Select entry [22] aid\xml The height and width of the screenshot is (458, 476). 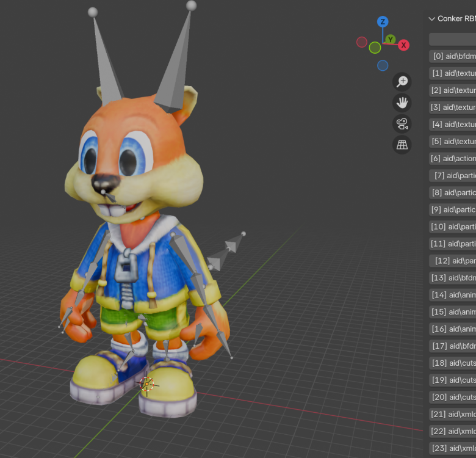click(452, 431)
